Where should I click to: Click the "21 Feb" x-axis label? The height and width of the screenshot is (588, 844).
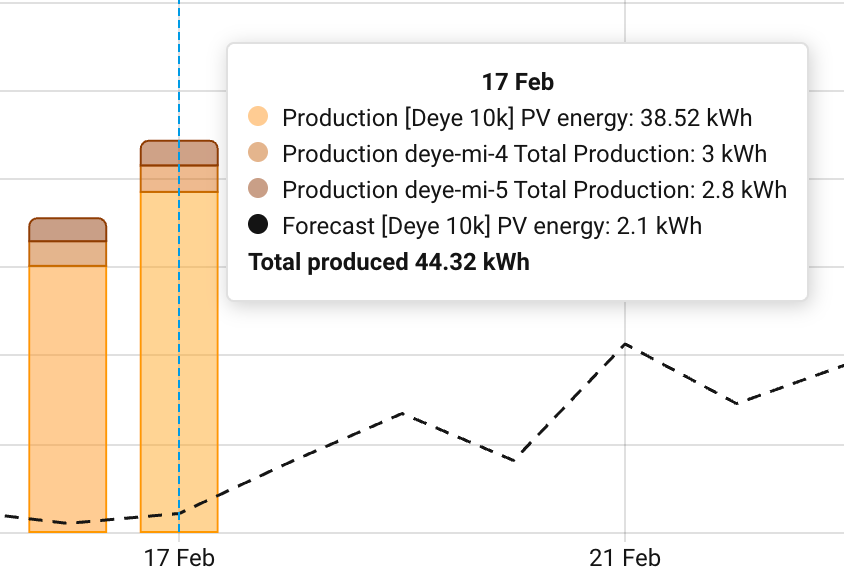625,558
